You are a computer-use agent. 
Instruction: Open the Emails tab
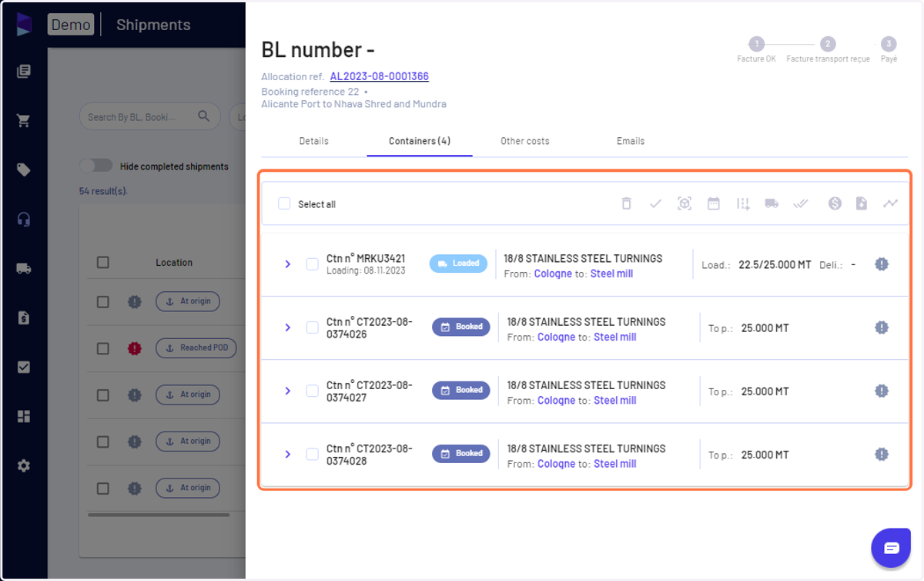coord(631,141)
